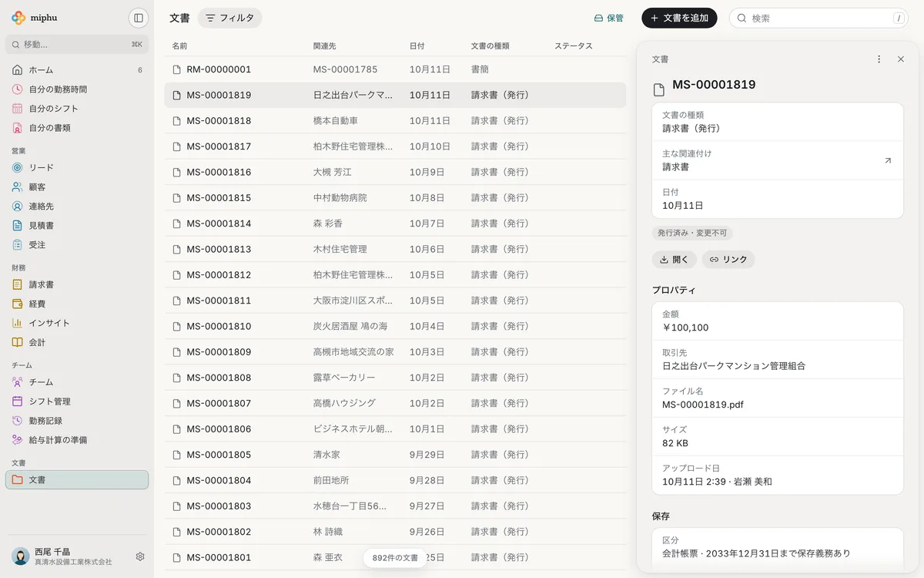Select row MS-00001803

click(x=395, y=506)
